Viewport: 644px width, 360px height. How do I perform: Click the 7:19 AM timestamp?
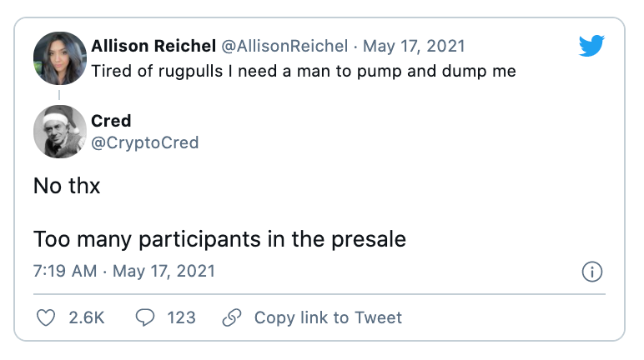pos(66,271)
